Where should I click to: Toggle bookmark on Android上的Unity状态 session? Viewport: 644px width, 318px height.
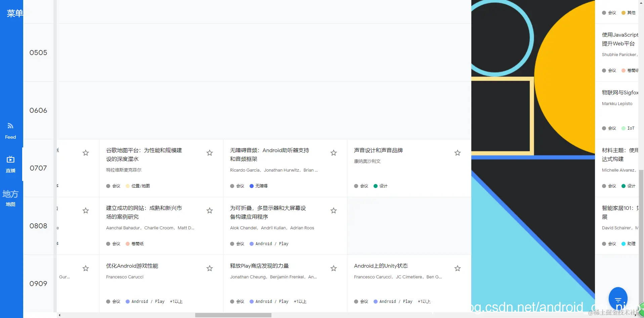457,268
